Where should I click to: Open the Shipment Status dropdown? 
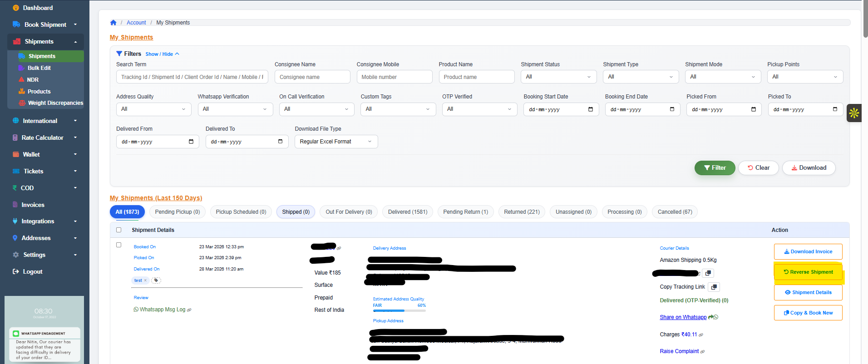click(x=558, y=77)
